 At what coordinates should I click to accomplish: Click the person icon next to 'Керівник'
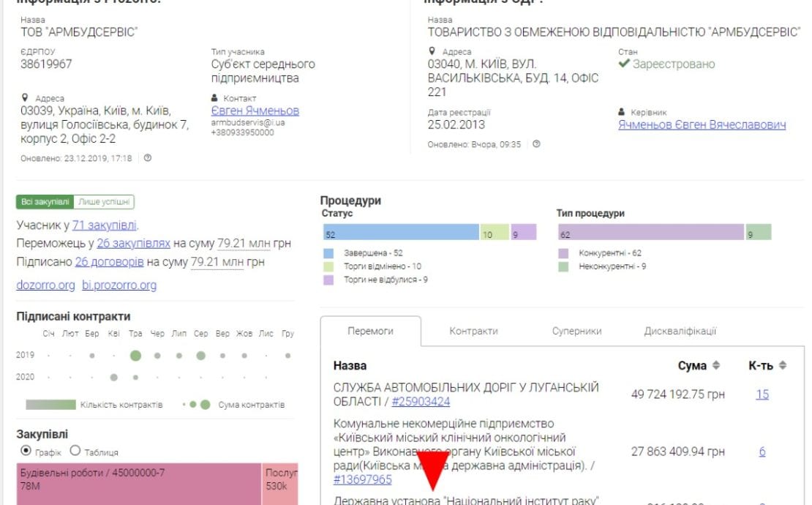622,112
